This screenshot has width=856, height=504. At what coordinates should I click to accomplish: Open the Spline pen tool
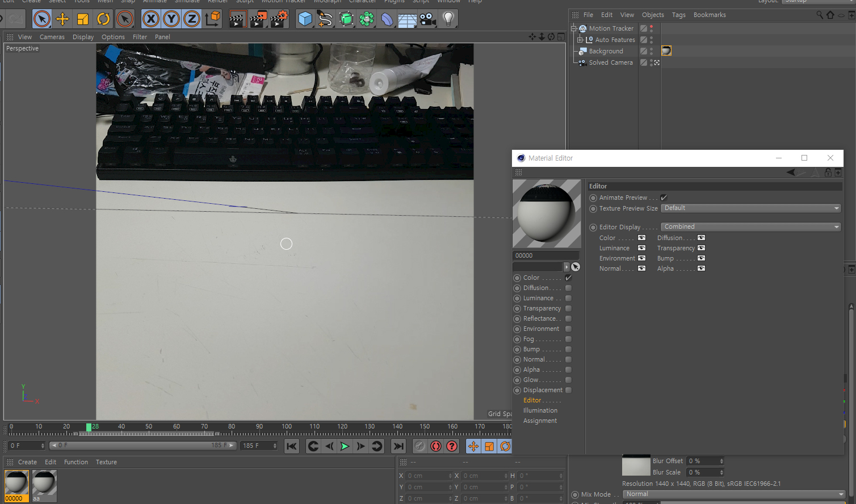pyautogui.click(x=326, y=19)
